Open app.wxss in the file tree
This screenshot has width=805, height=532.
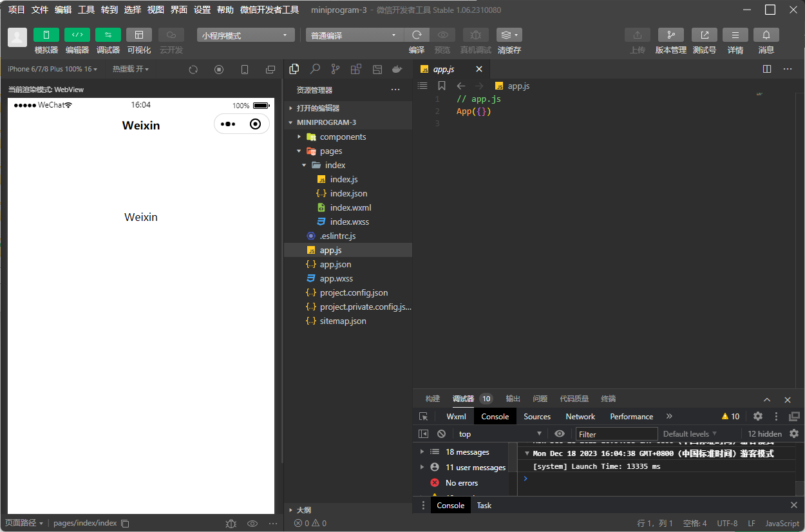(x=348, y=278)
